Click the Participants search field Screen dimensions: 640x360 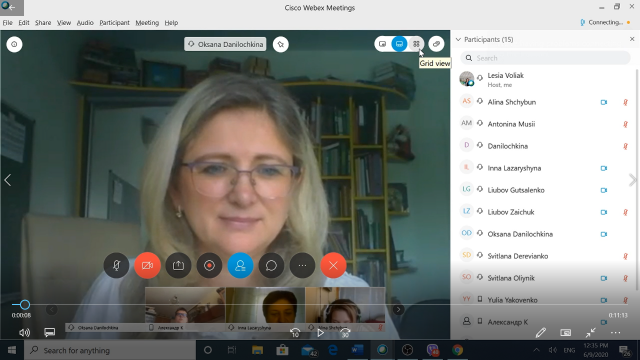[545, 58]
